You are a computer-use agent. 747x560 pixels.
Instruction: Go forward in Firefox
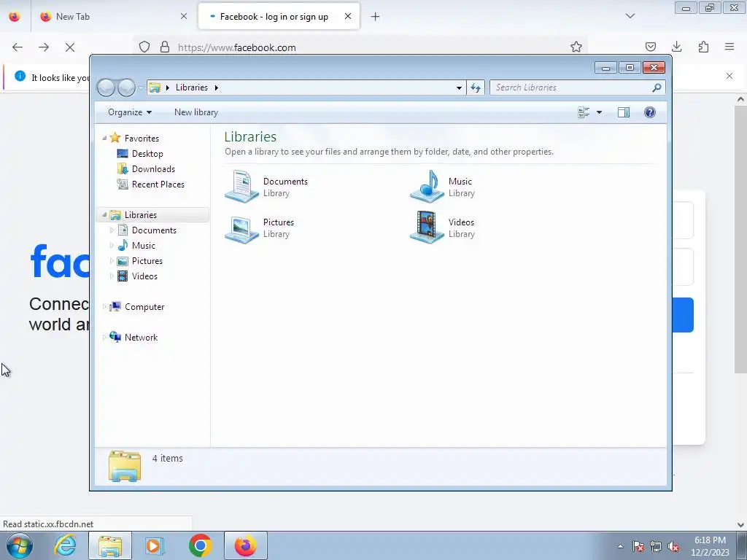tap(44, 47)
